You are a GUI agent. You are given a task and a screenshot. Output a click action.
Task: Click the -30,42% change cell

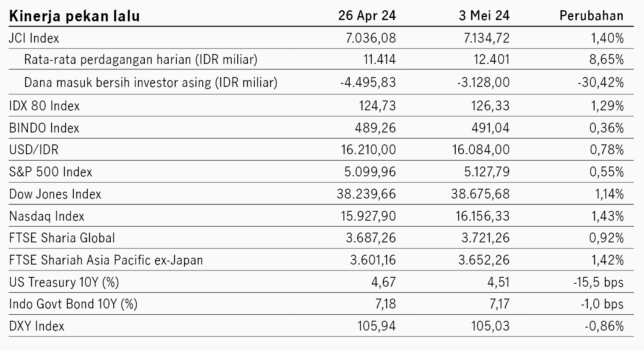click(601, 82)
